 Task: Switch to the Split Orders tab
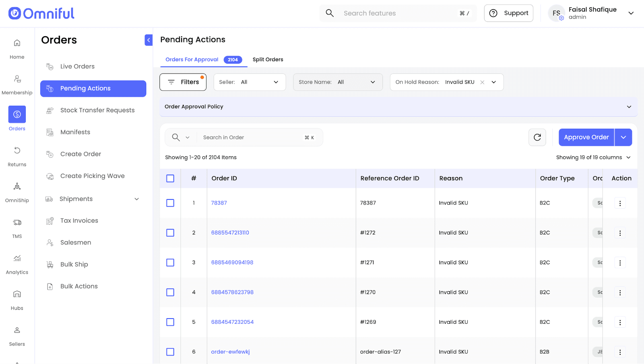click(268, 60)
